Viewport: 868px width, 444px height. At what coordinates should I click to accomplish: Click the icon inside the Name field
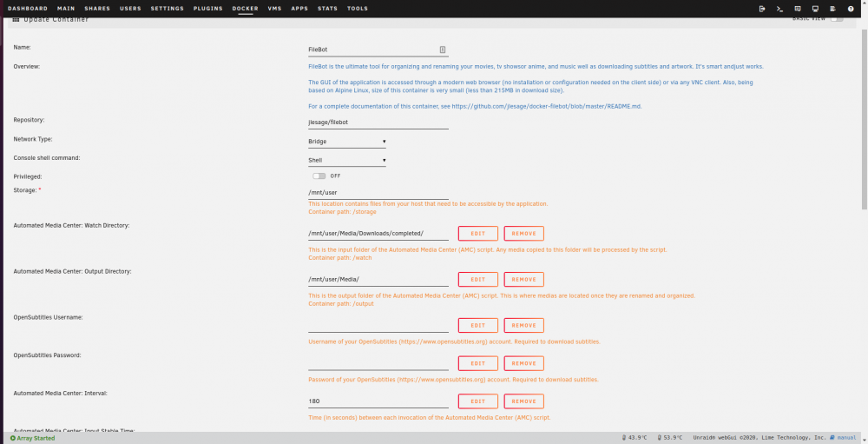pos(443,50)
